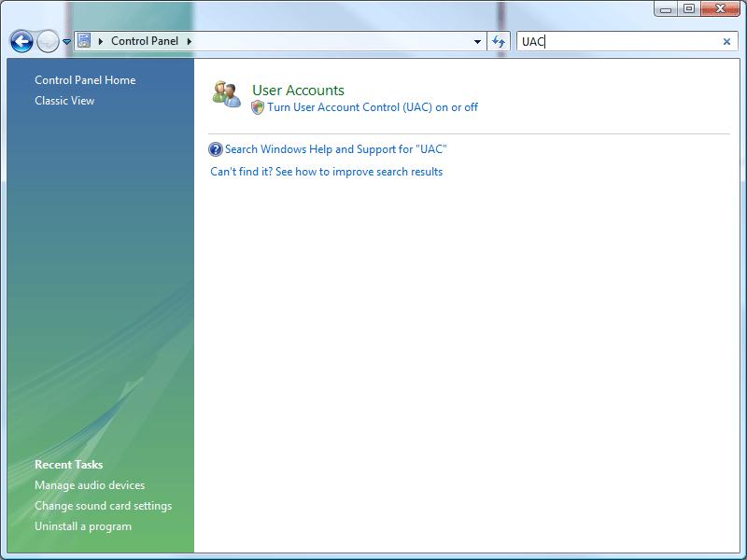The width and height of the screenshot is (747, 560).
Task: Open Manage audio devices recent task
Action: tap(90, 485)
